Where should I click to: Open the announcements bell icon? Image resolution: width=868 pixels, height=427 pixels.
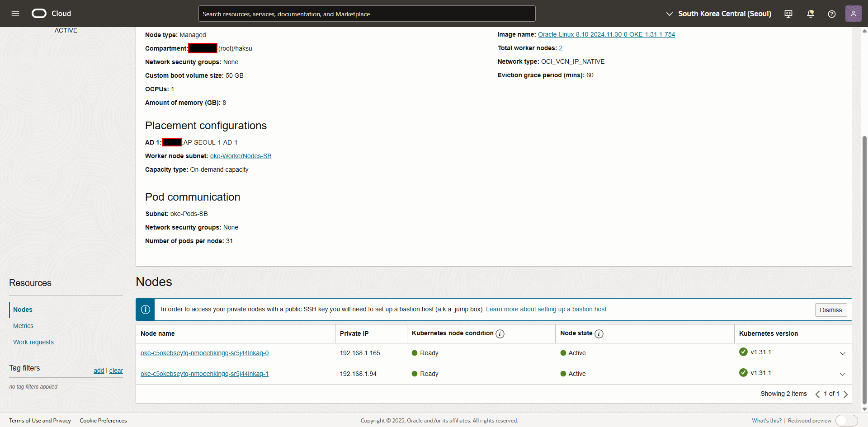(811, 14)
